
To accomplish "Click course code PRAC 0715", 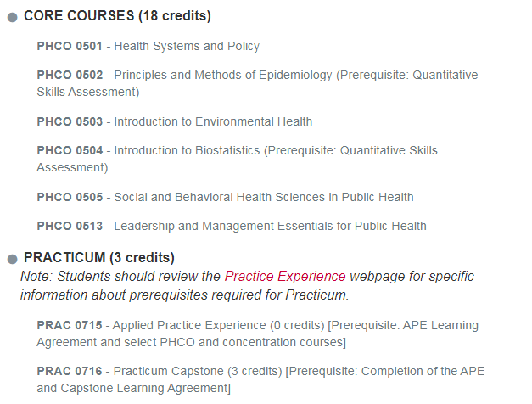I will 70,325.
